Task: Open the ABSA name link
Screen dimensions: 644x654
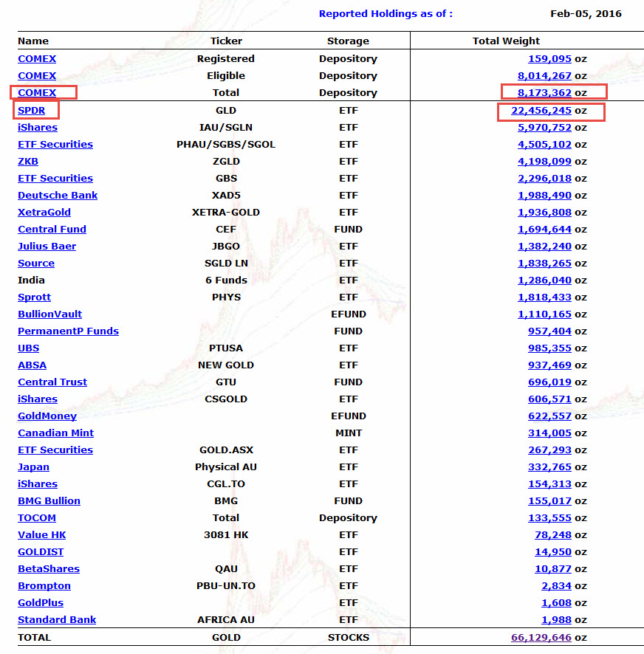Action: point(32,365)
